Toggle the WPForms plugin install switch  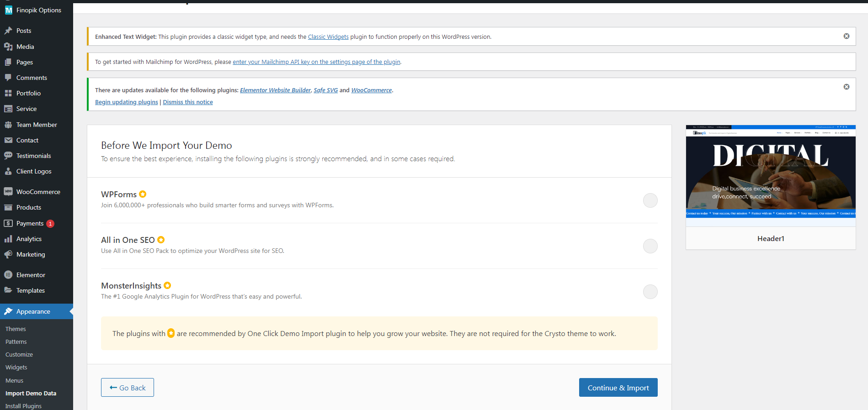coord(650,200)
